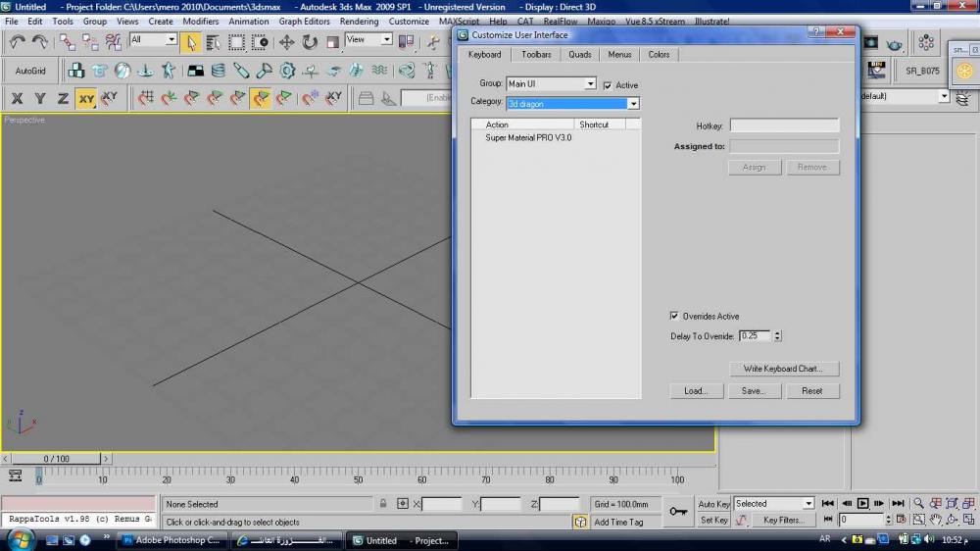Click the sphere object toolbar icon
980x551 pixels.
(x=122, y=71)
